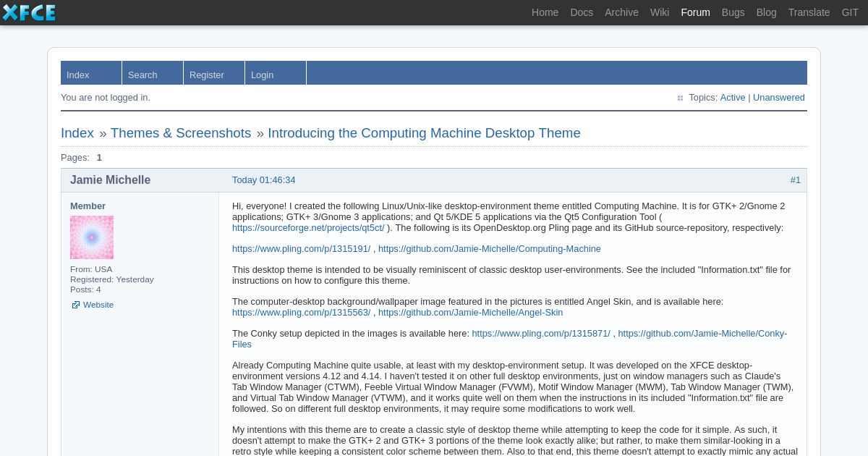Open the Computing Machine Desktop Theme topic title
The width and height of the screenshot is (868, 456).
tap(424, 133)
